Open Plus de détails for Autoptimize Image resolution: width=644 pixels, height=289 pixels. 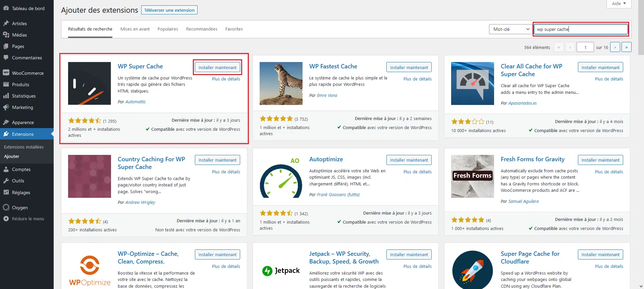417,172
